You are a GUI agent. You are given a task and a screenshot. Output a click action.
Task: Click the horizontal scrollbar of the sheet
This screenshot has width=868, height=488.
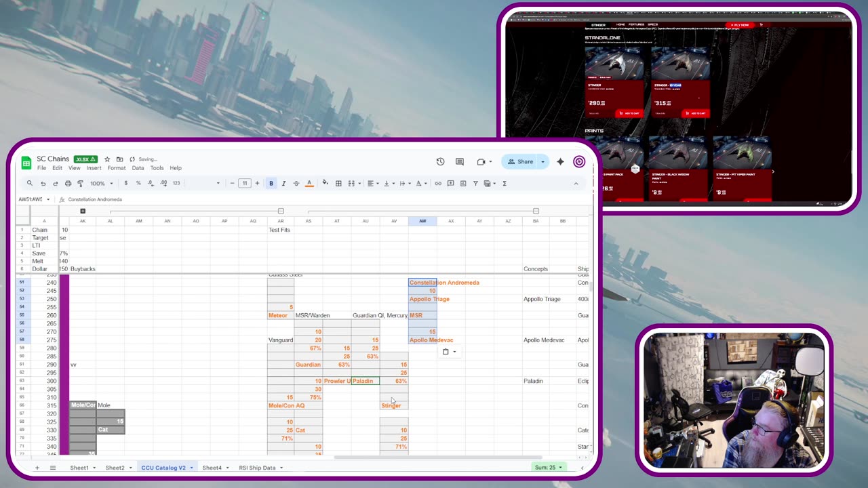[437, 457]
